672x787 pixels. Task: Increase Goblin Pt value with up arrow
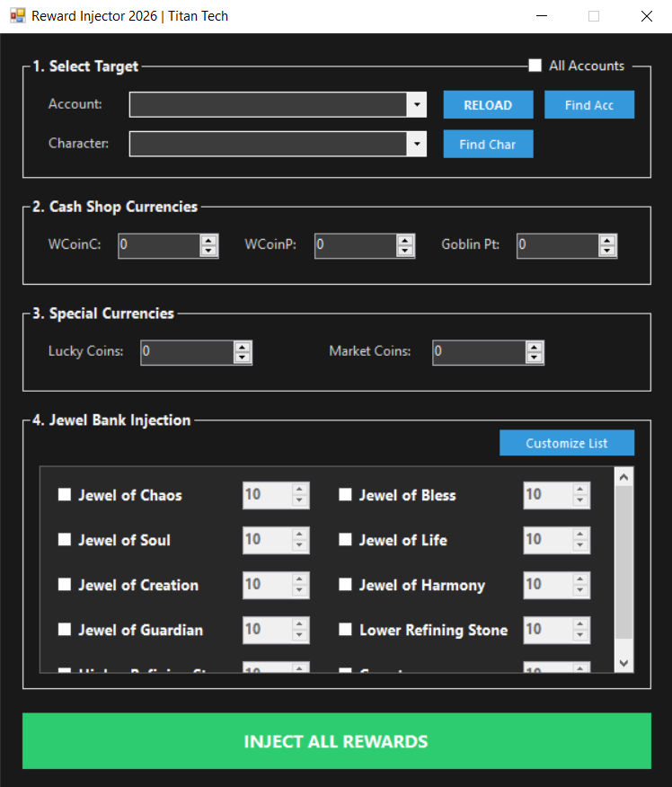[607, 240]
